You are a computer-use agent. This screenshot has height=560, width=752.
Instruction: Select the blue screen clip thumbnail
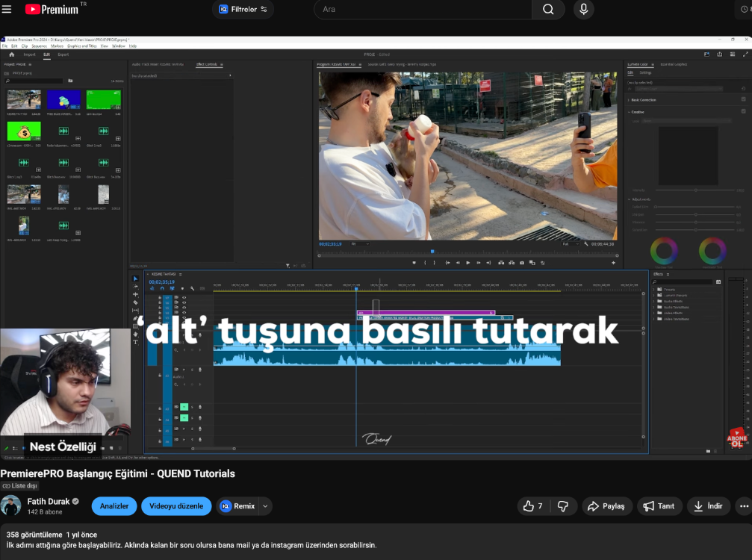[63, 100]
